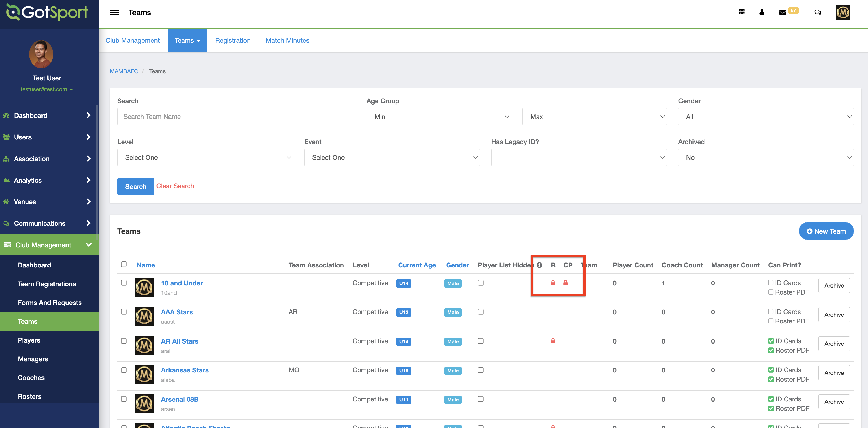Click the Clear Search link

pyautogui.click(x=175, y=186)
